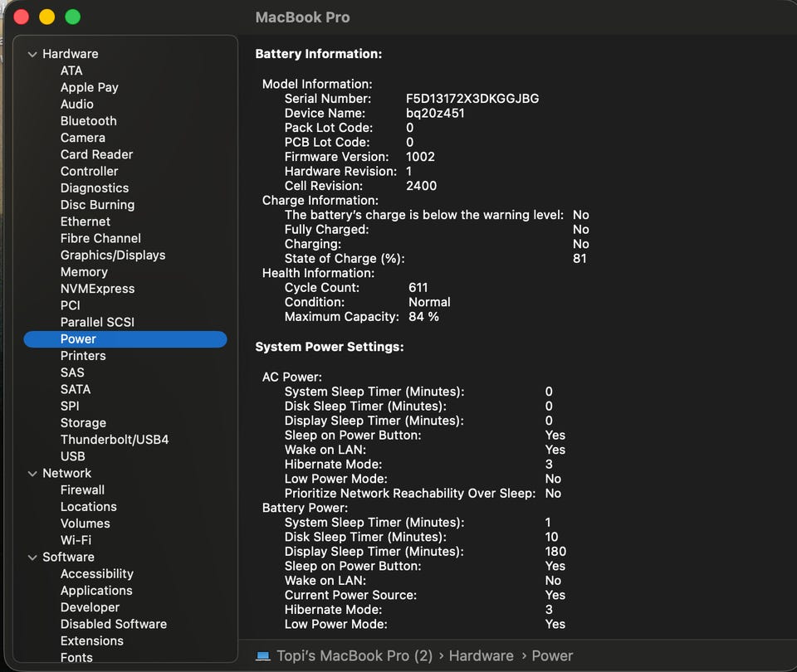The height and width of the screenshot is (672, 797).
Task: Select Firewall under Network
Action: [x=82, y=489]
